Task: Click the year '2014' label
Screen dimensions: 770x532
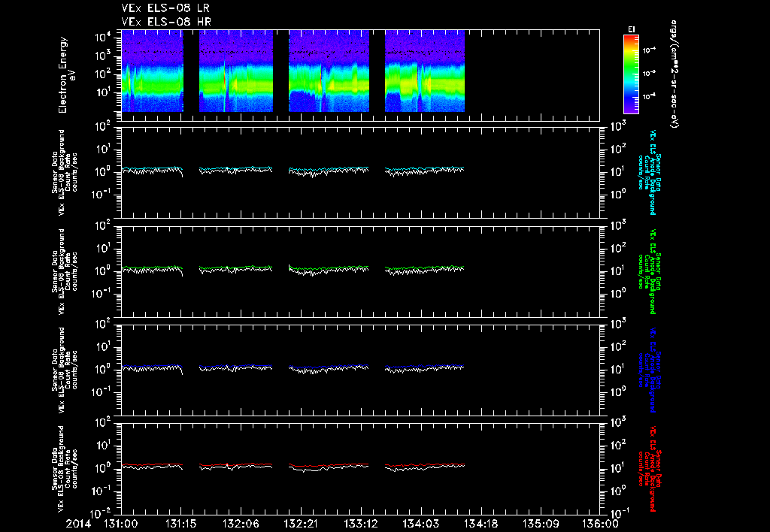Action: coord(78,524)
